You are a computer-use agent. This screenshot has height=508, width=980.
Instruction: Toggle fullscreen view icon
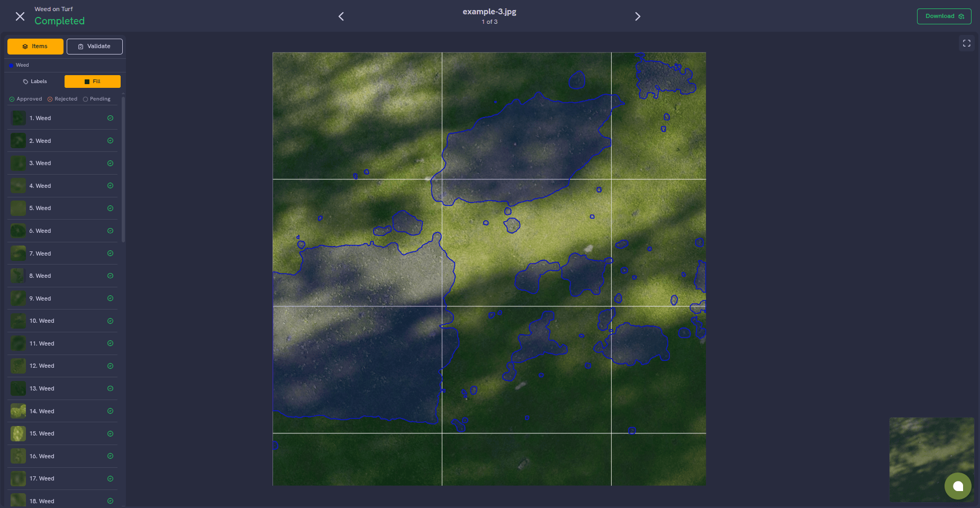tap(967, 43)
